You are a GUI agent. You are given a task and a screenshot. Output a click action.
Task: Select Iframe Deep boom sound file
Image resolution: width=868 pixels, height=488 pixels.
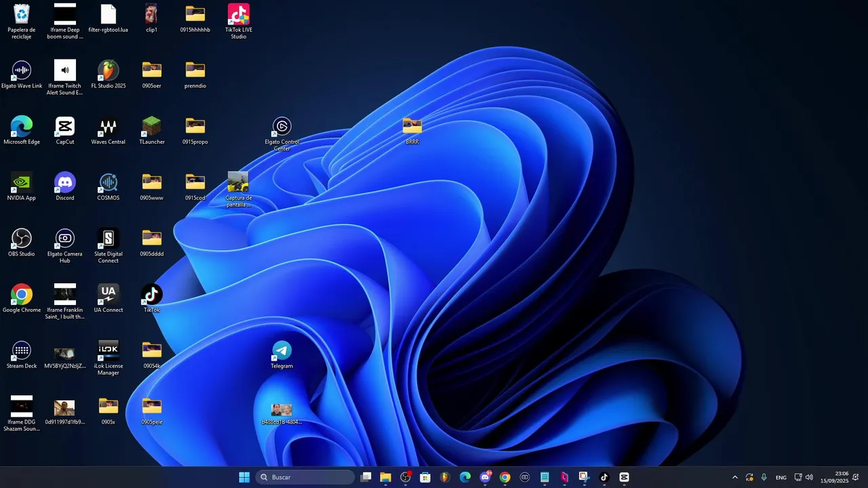pos(65,22)
